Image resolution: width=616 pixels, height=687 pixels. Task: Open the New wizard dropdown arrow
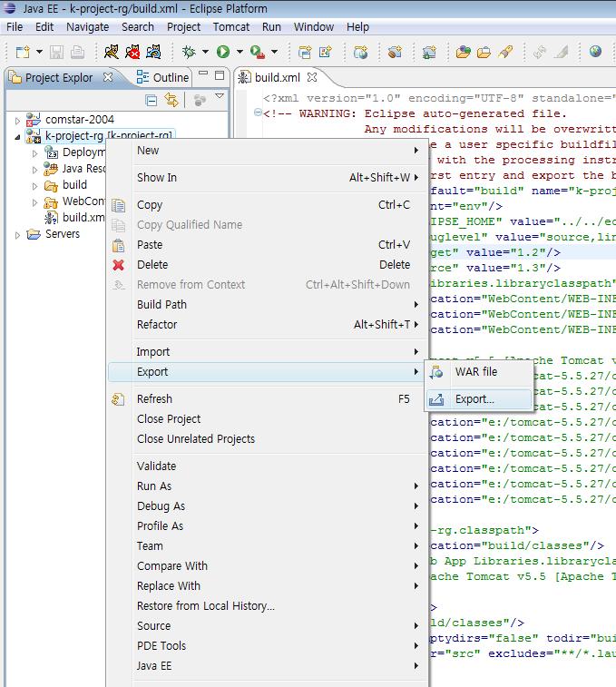39,52
